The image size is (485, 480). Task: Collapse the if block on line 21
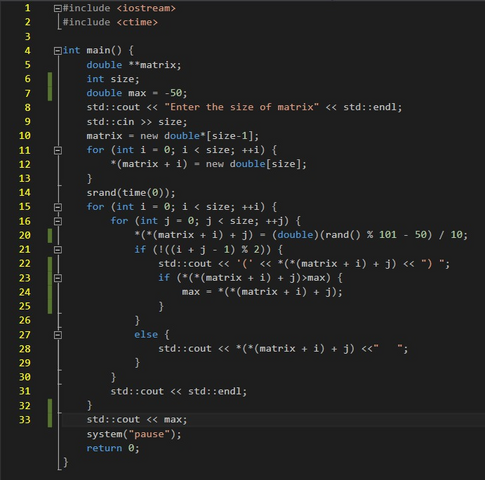coord(58,250)
